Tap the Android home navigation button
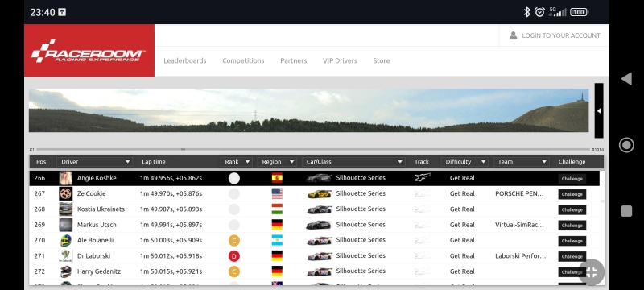644x290 pixels. tap(626, 145)
